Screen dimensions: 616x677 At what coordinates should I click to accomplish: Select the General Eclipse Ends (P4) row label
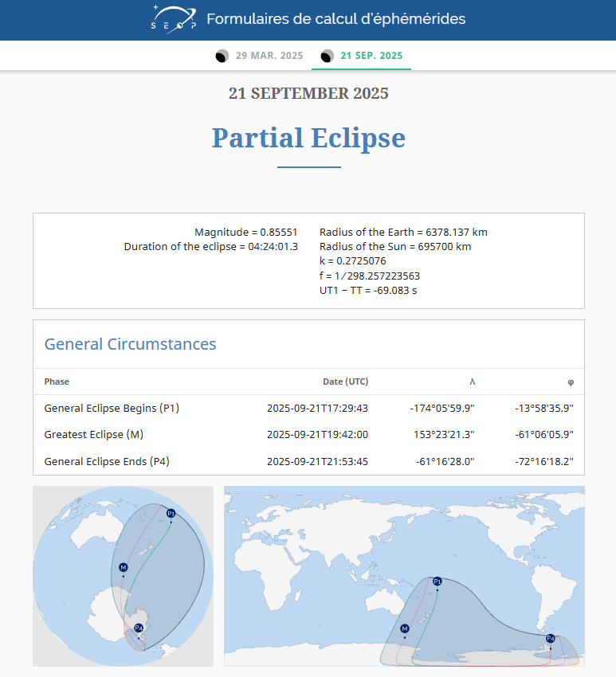click(x=107, y=461)
